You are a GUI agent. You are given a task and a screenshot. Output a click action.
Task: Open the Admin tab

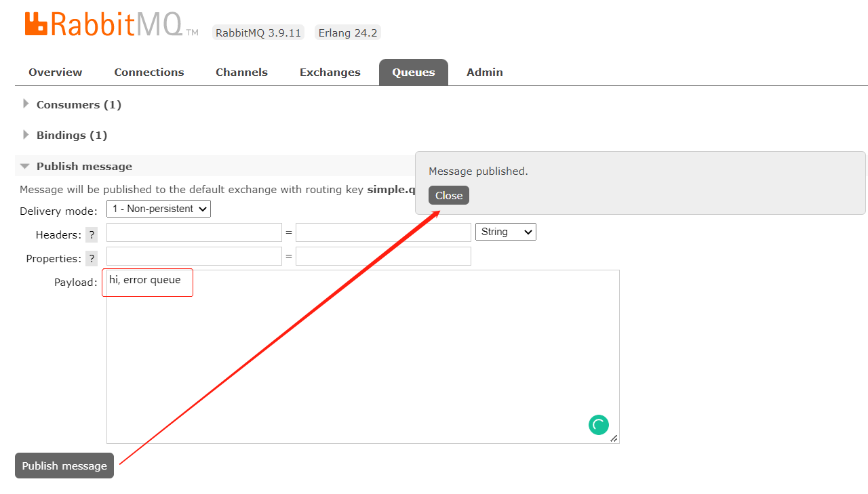tap(485, 73)
